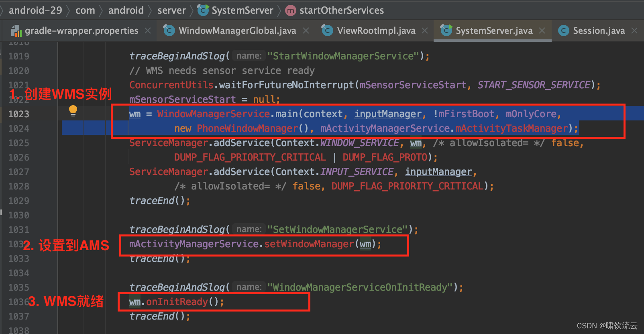Switch to the WindowManagerGlobal.java tab
Screen dimensions: 644x334
tap(237, 31)
